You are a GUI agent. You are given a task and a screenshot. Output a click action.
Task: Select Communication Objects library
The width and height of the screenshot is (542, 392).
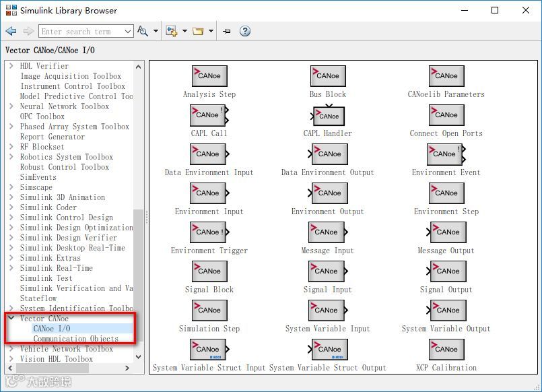75,338
